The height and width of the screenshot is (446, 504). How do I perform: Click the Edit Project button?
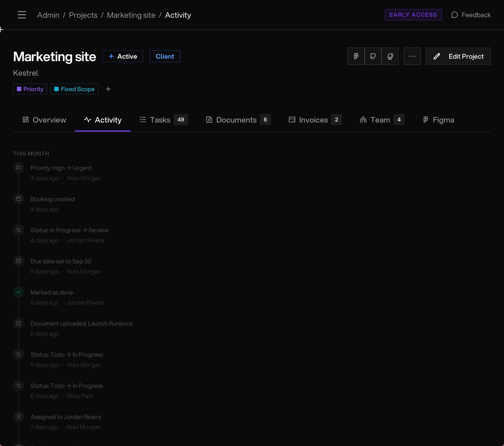tap(458, 56)
